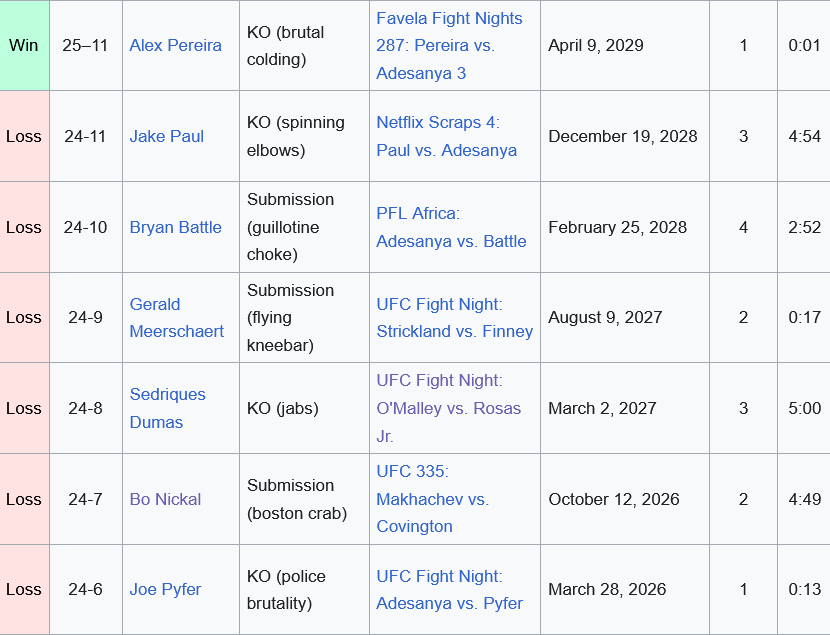Select the KO (spinning elbows) method text
830x635 pixels.
[295, 137]
